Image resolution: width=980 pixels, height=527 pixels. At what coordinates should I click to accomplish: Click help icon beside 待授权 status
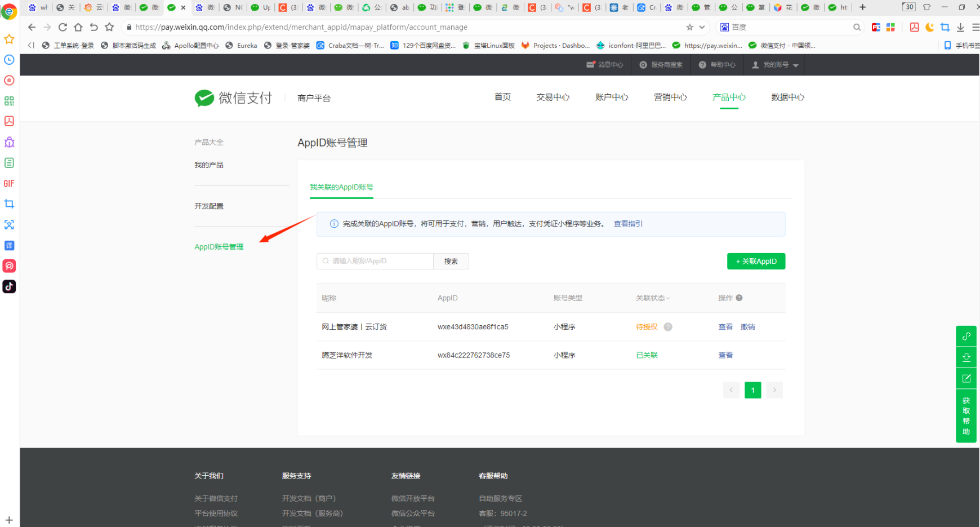click(668, 327)
